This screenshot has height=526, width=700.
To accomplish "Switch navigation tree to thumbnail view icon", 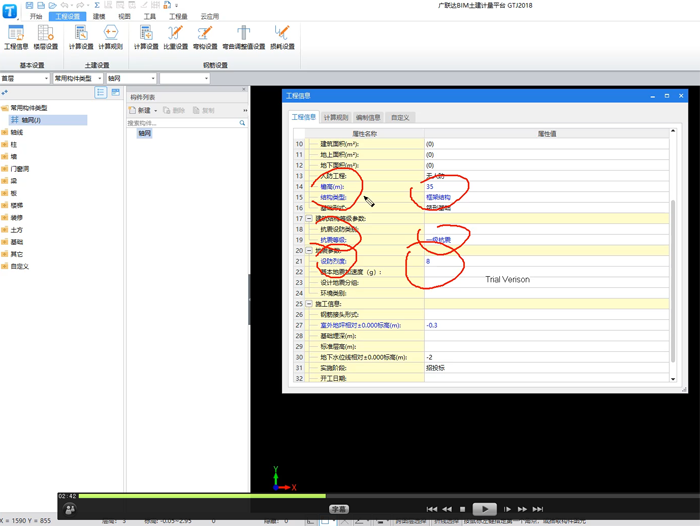I will [x=116, y=92].
